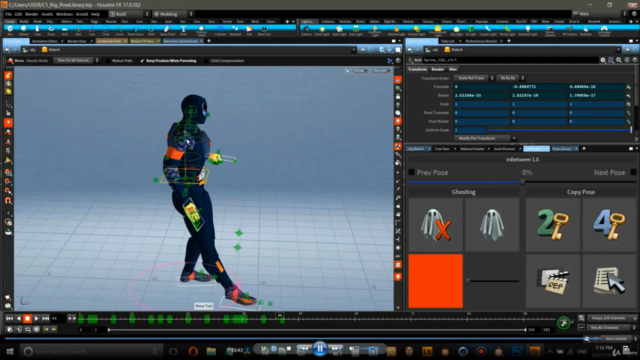
Task: Open the Scale Rot Trans order dropdown
Action: click(x=474, y=78)
